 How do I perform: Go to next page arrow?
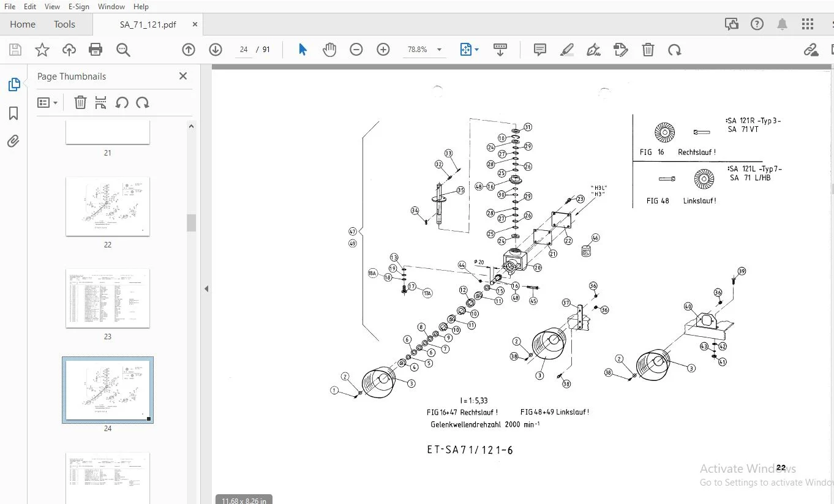(x=216, y=50)
